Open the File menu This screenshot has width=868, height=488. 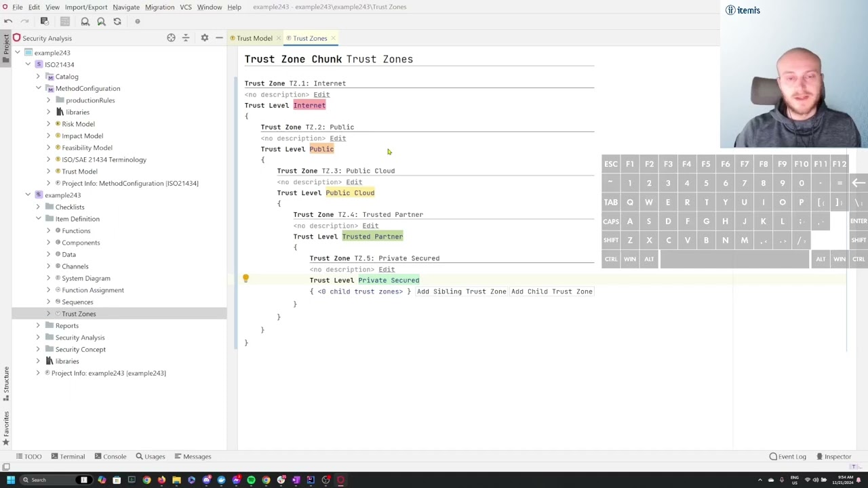pos(18,7)
